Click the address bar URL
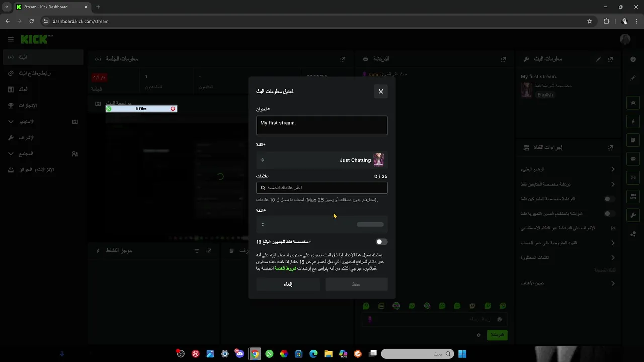The width and height of the screenshot is (644, 362). coord(80,21)
